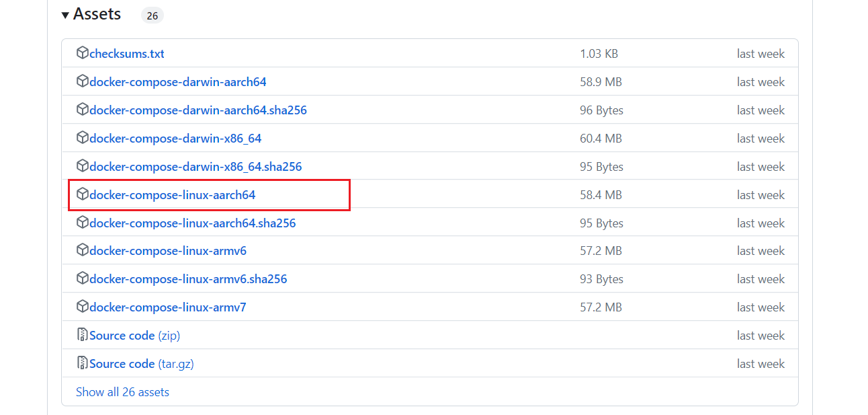Click the Assets heading text
Viewport: 868px width, 415px height.
click(97, 14)
